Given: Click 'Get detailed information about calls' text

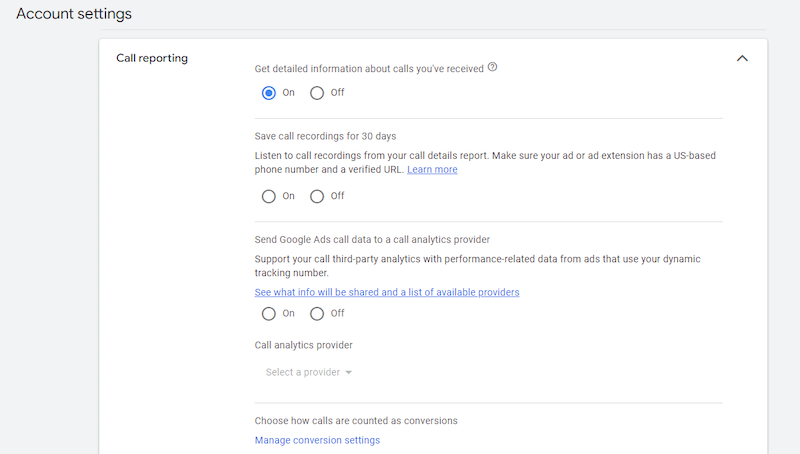Looking at the screenshot, I should pos(369,69).
